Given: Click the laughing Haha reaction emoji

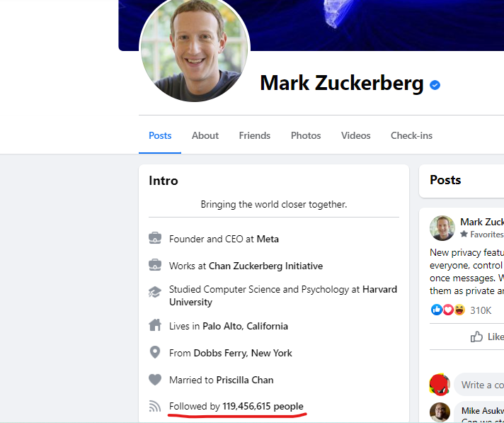Looking at the screenshot, I should [x=459, y=310].
